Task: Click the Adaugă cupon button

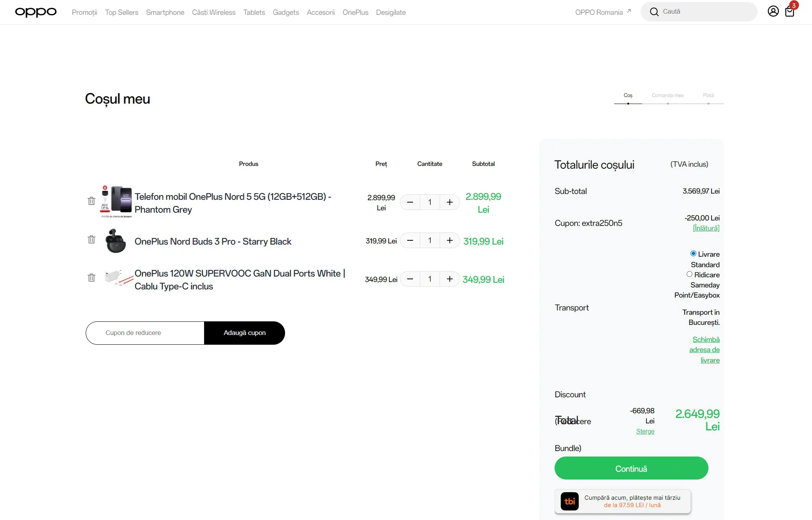Action: point(245,333)
